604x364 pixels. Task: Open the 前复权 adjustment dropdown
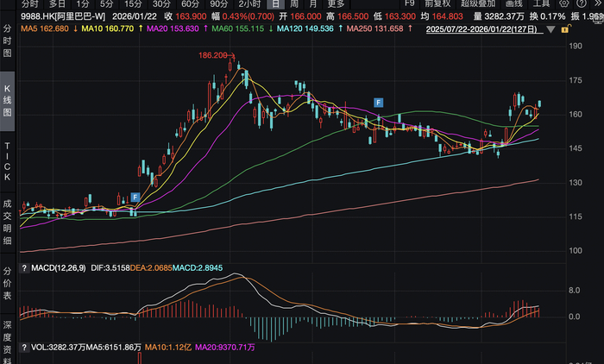point(437,3)
